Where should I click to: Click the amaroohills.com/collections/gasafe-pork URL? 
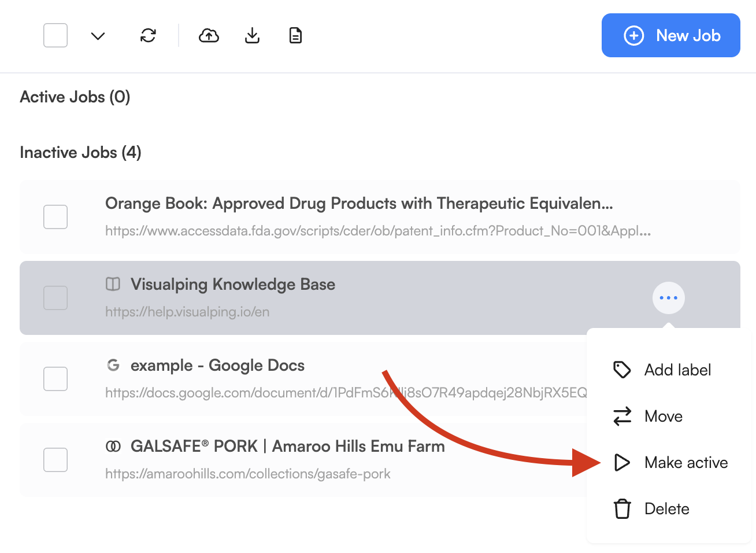point(248,474)
